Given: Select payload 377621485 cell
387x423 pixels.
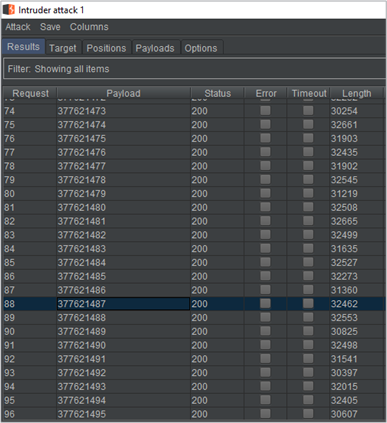Looking at the screenshot, I should pyautogui.click(x=123, y=276).
